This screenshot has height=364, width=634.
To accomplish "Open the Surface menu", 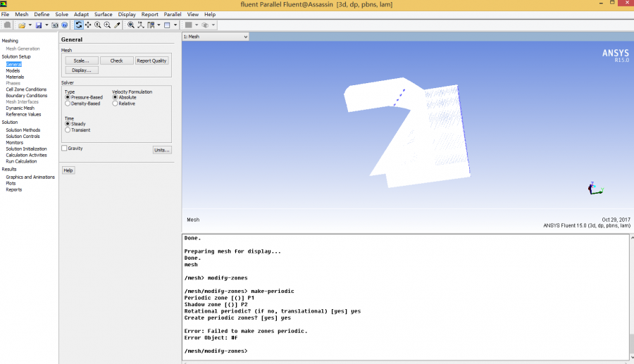I will coord(103,14).
